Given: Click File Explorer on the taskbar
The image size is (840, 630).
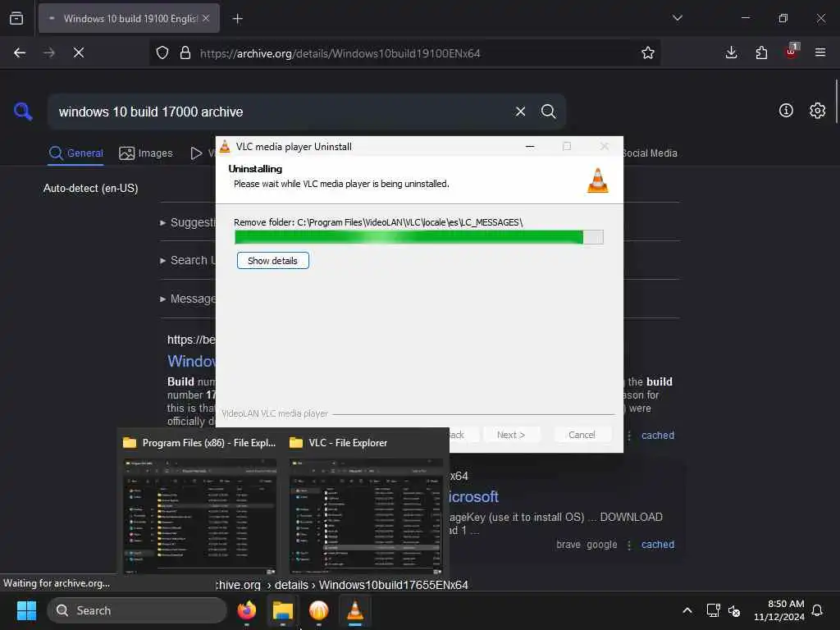Looking at the screenshot, I should tap(283, 610).
